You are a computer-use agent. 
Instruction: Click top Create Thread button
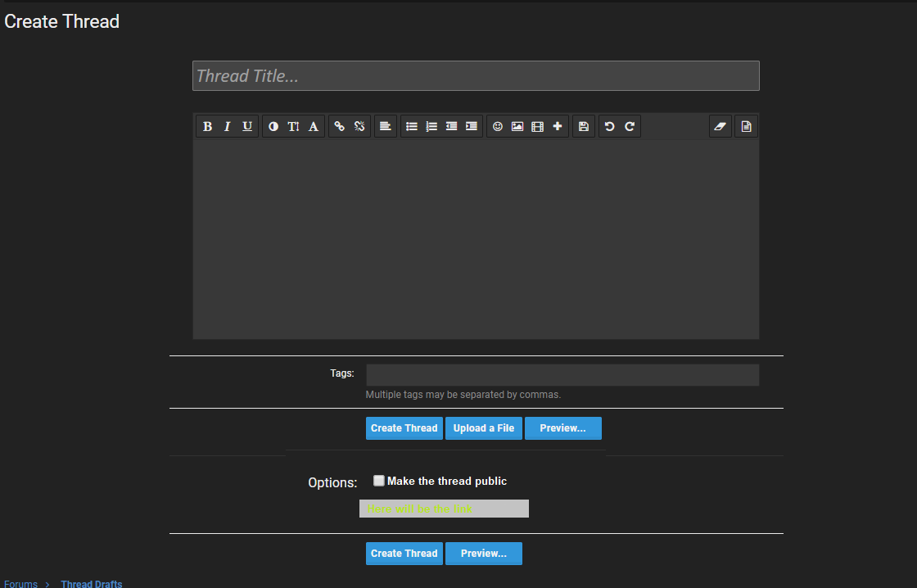[404, 428]
